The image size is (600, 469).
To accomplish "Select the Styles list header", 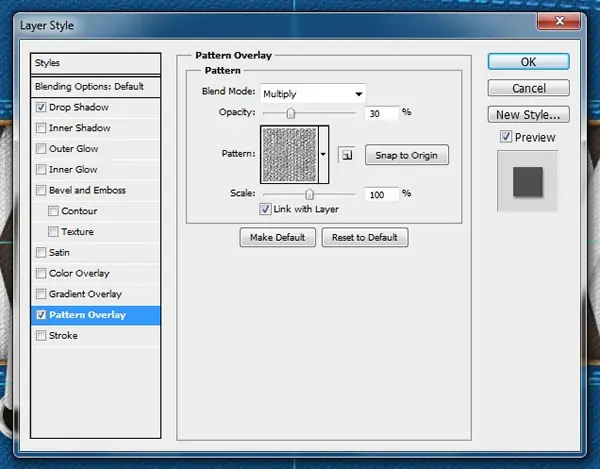I will click(x=96, y=63).
